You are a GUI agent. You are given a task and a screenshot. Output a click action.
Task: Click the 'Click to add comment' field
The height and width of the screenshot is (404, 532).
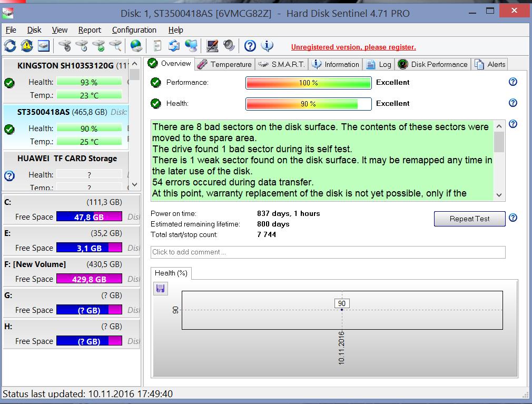pos(328,252)
